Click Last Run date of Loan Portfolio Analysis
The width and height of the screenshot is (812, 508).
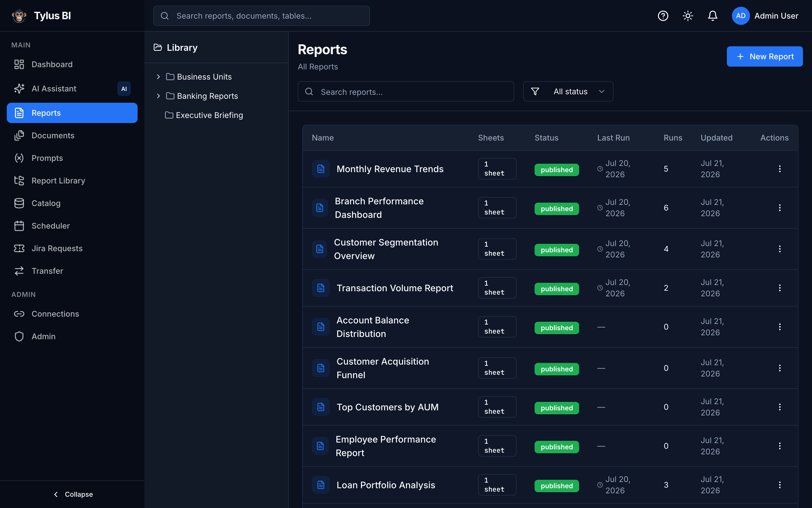coord(618,485)
